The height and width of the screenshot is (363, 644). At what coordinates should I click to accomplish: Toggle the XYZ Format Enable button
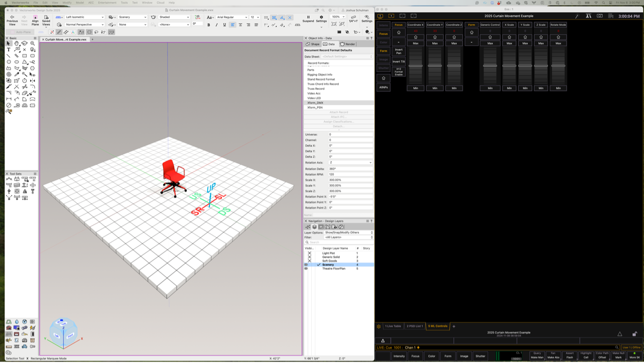(x=399, y=72)
